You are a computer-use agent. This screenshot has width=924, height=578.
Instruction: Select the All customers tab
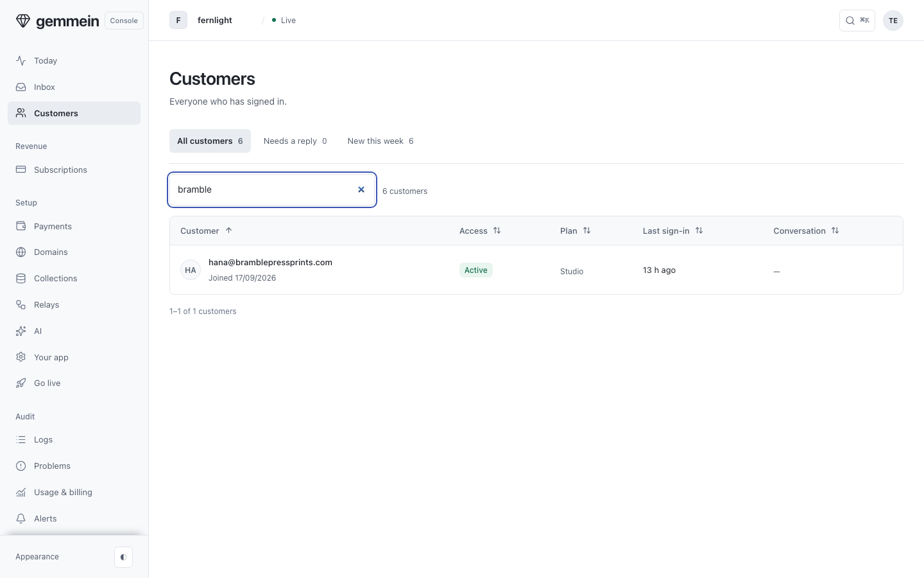210,141
